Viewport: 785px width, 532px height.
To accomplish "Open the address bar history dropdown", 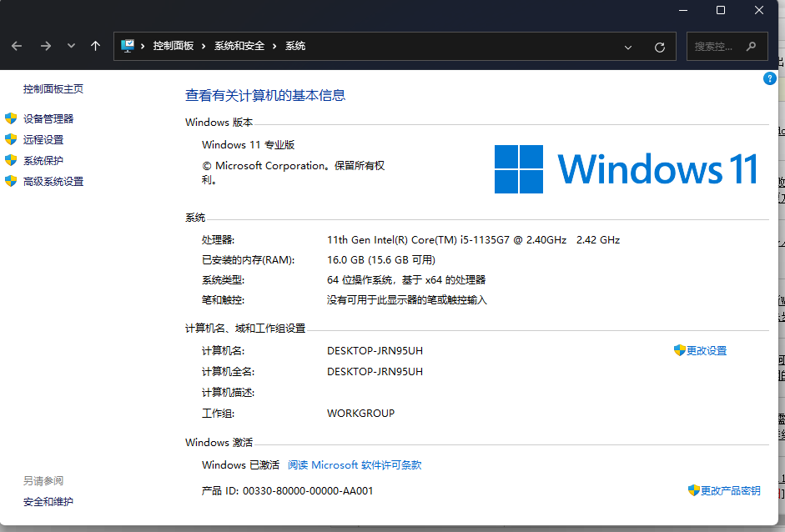I will (x=627, y=46).
